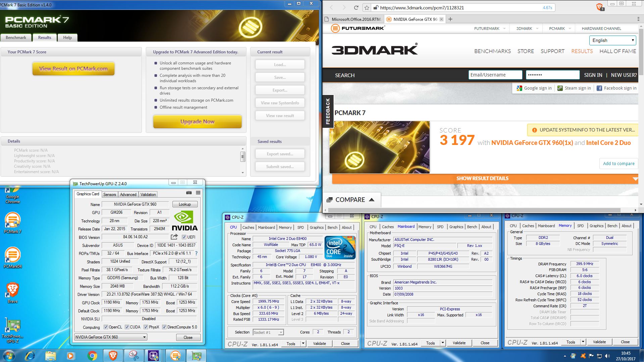
Task: Toggle the UEFI checkbox in GPU-Z
Action: (x=184, y=237)
